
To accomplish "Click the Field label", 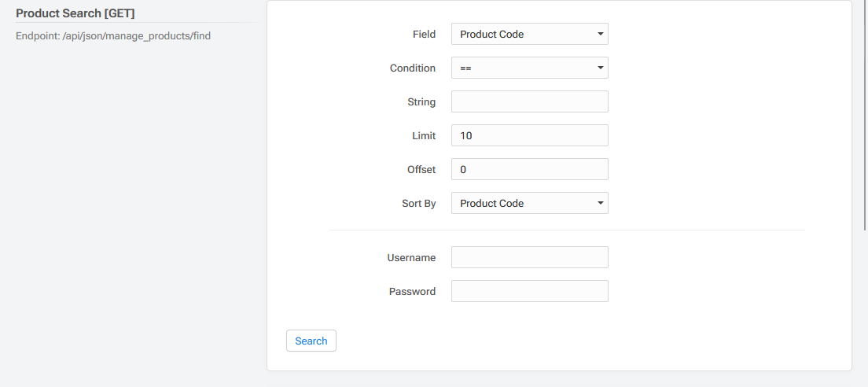I will click(x=424, y=35).
